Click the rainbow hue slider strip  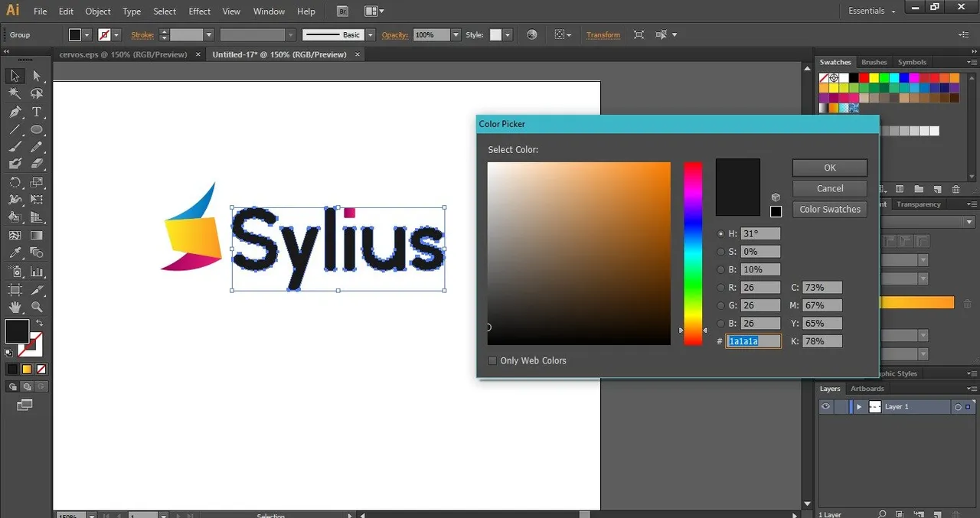[693, 253]
